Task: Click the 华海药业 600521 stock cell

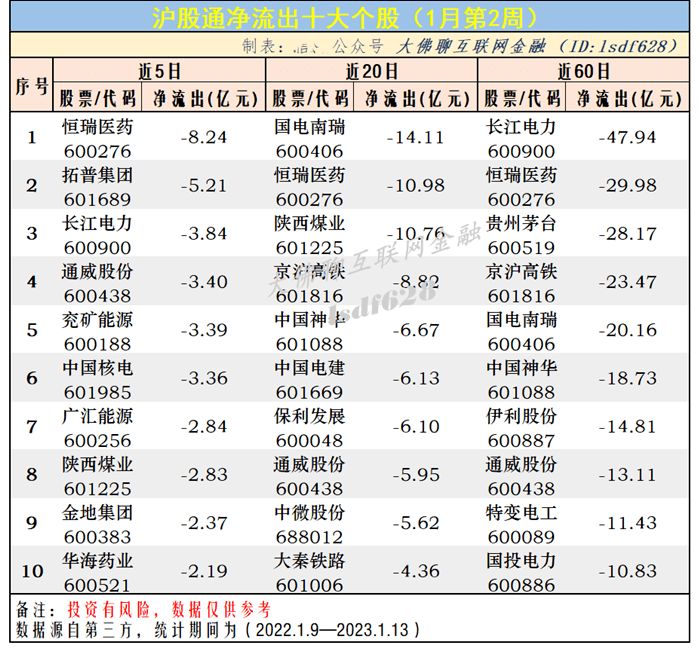Action: click(x=97, y=571)
